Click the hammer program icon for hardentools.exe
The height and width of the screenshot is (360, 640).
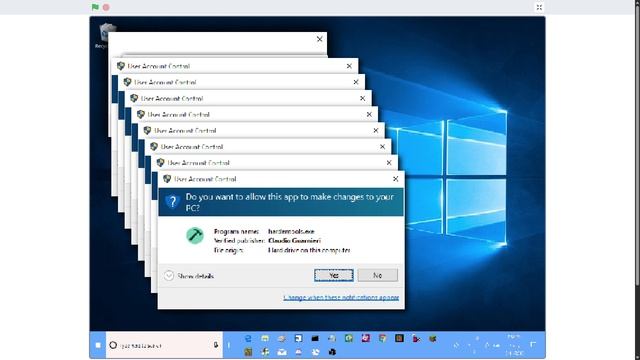[195, 236]
